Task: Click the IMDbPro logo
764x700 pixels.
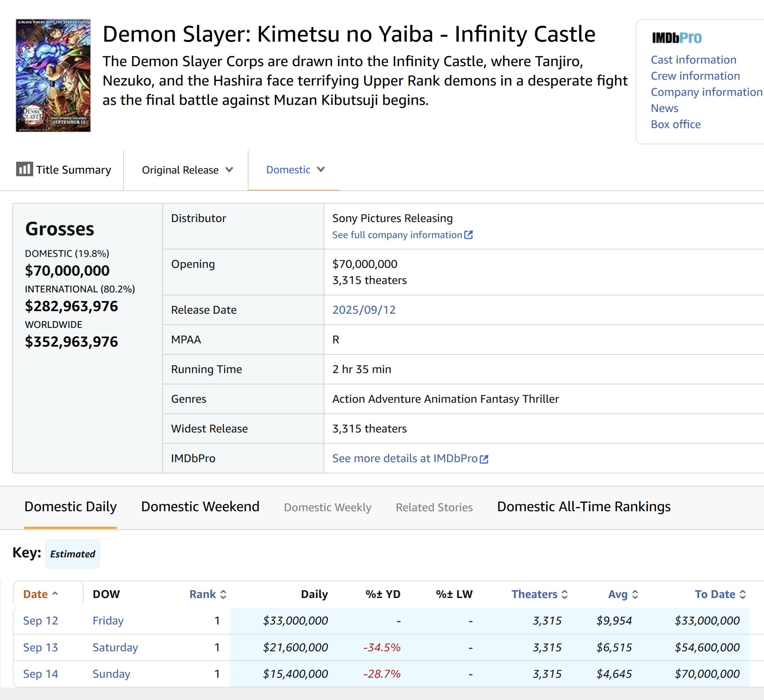Action: pos(677,38)
